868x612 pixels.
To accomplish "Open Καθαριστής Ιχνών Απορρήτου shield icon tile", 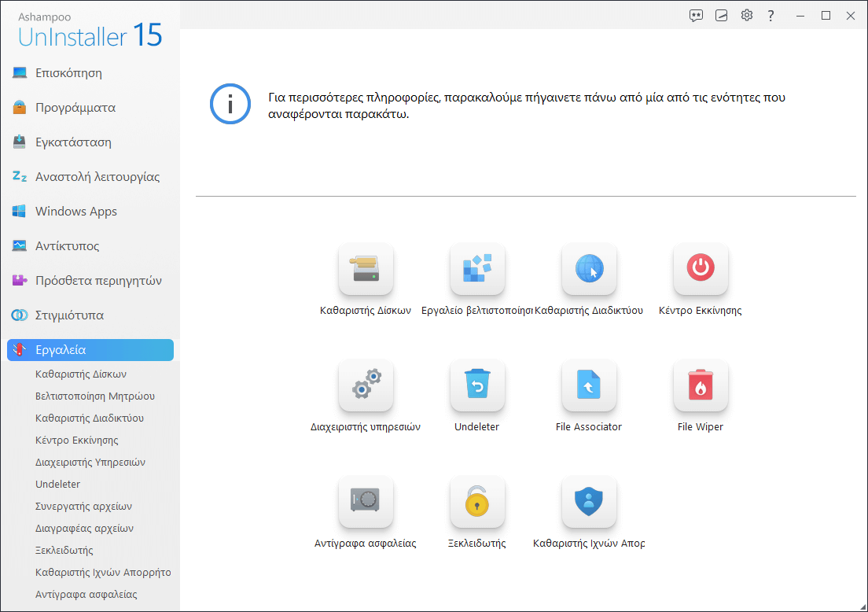I will coord(589,502).
